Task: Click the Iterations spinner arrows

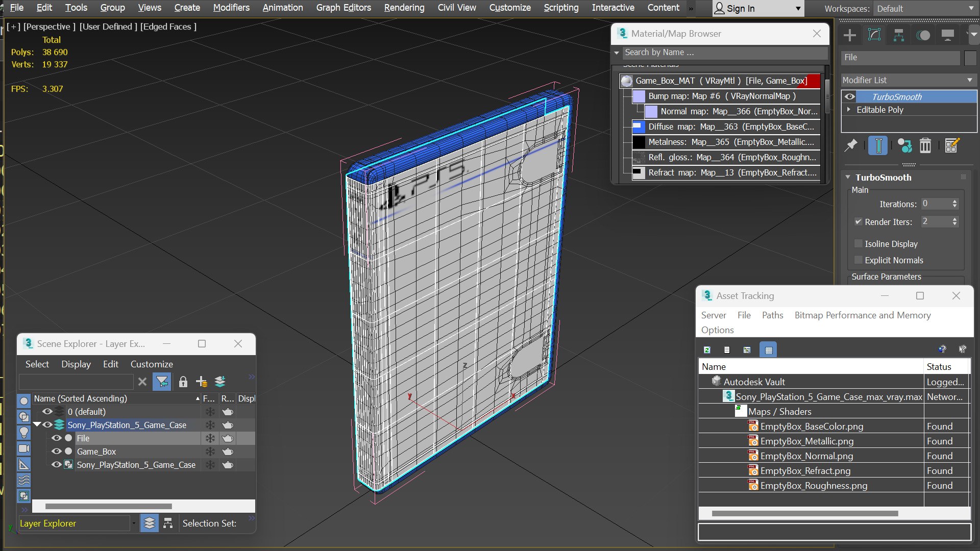Action: tap(954, 204)
